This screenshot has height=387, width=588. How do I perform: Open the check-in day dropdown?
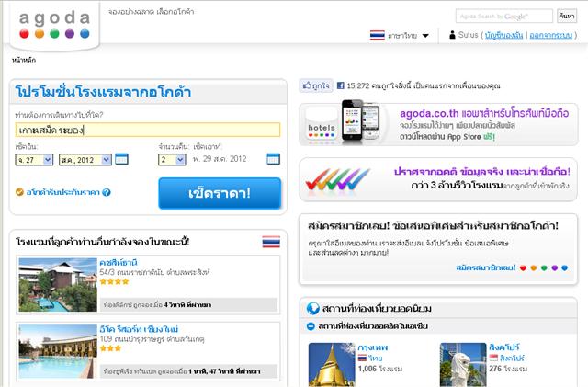34,160
